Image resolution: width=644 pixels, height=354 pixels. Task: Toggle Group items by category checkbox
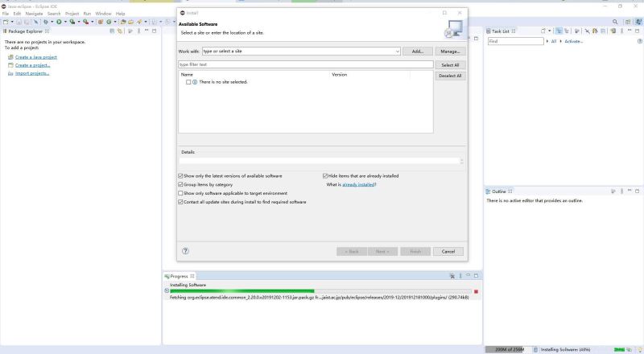click(x=180, y=185)
